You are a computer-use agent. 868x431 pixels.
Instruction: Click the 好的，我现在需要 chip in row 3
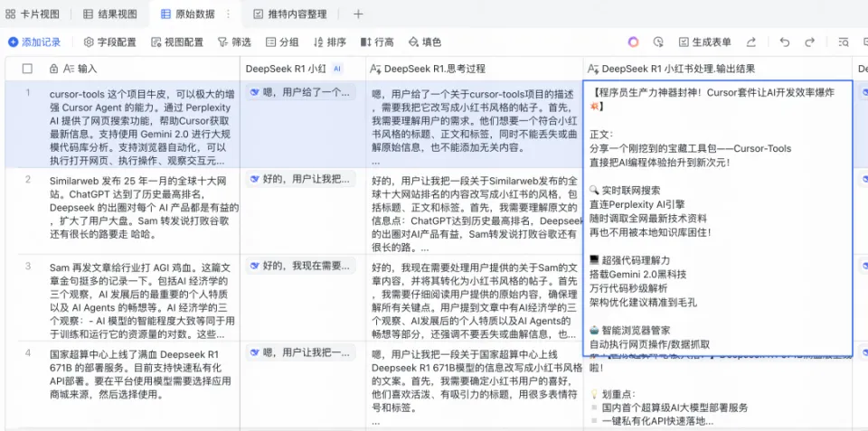click(x=300, y=266)
